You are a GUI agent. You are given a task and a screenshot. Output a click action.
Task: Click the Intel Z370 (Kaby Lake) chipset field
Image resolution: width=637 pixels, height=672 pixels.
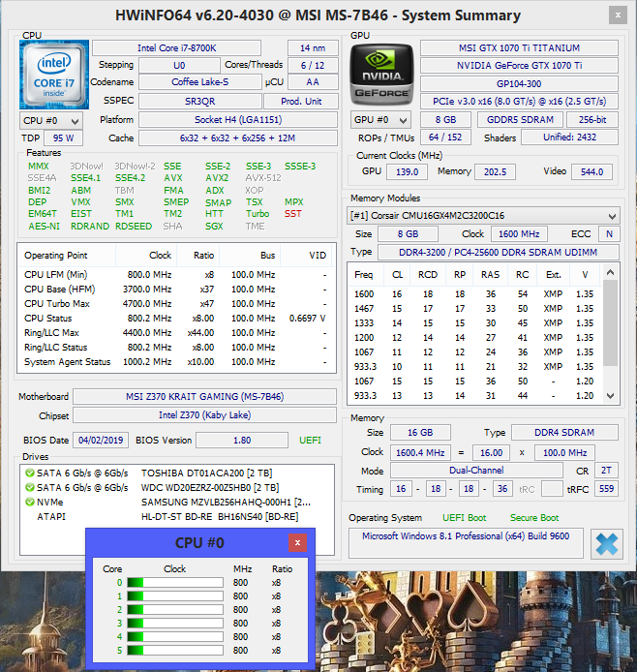pyautogui.click(x=205, y=414)
